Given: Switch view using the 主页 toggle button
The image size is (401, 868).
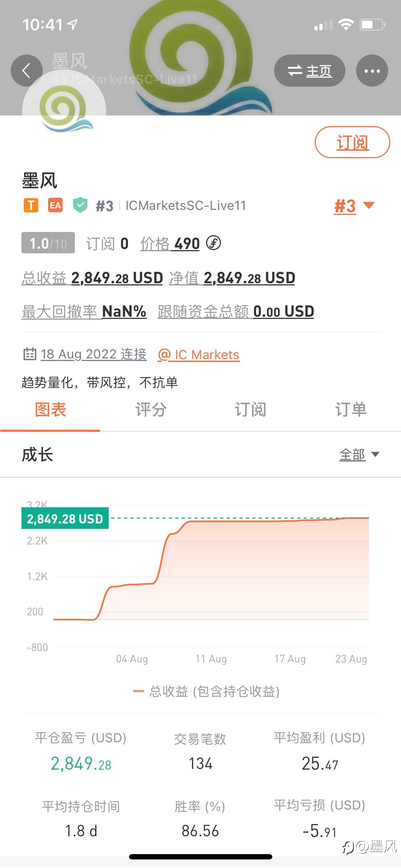Looking at the screenshot, I should click(309, 71).
